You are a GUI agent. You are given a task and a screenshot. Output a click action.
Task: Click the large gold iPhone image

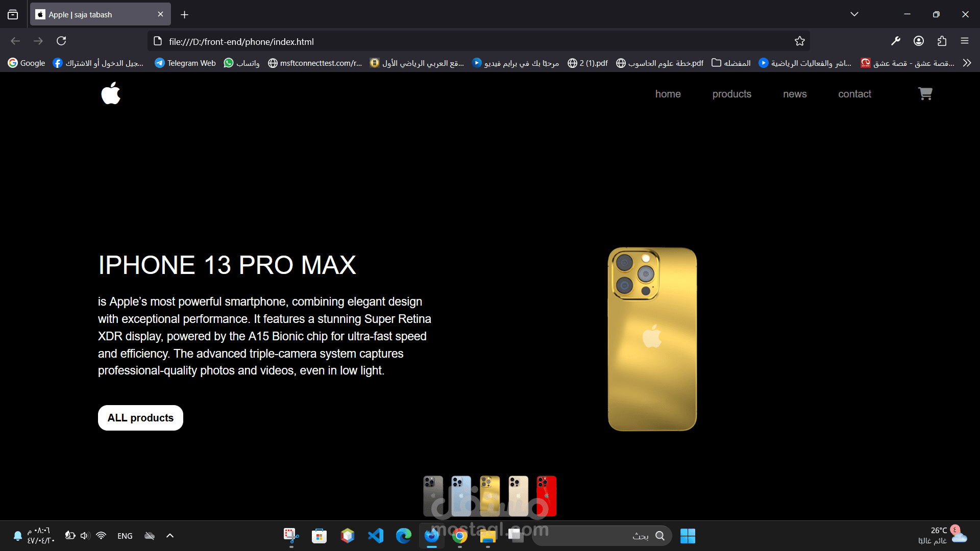coord(652,339)
